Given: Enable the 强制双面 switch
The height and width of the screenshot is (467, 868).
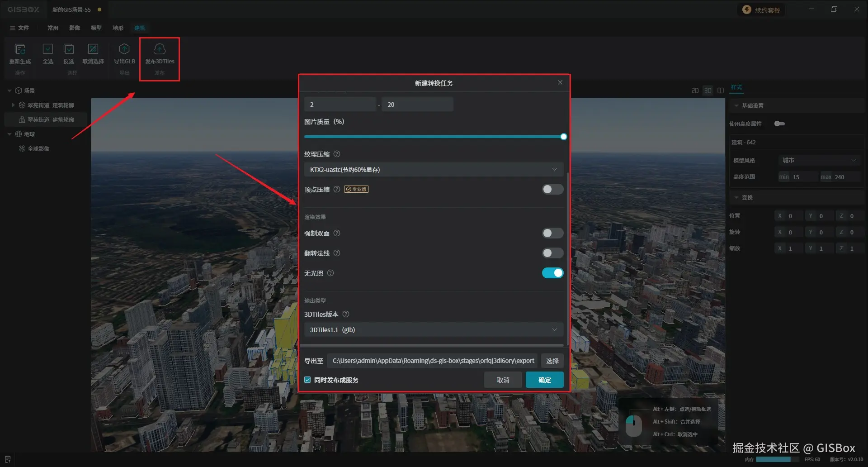Looking at the screenshot, I should [552, 233].
